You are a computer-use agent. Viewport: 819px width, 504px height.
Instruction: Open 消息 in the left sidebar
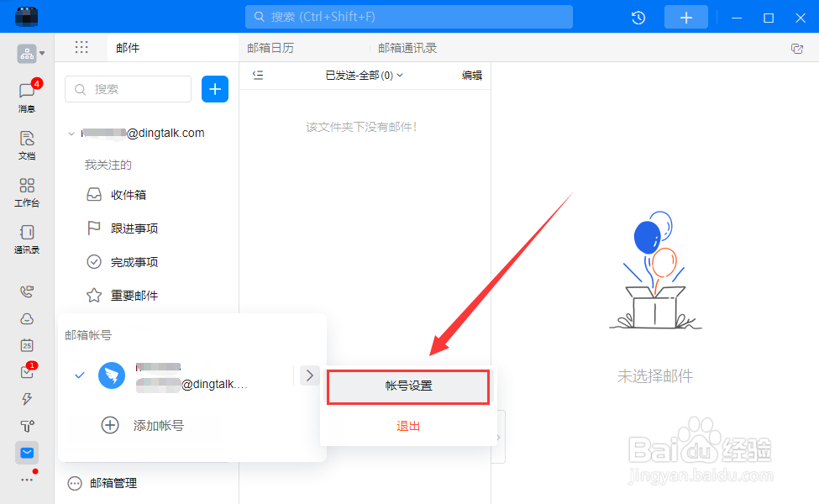click(26, 92)
